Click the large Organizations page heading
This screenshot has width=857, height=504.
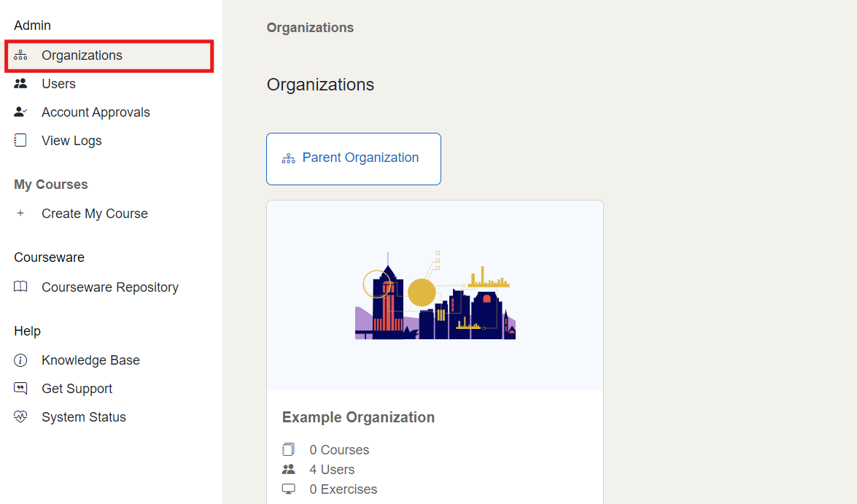[320, 85]
